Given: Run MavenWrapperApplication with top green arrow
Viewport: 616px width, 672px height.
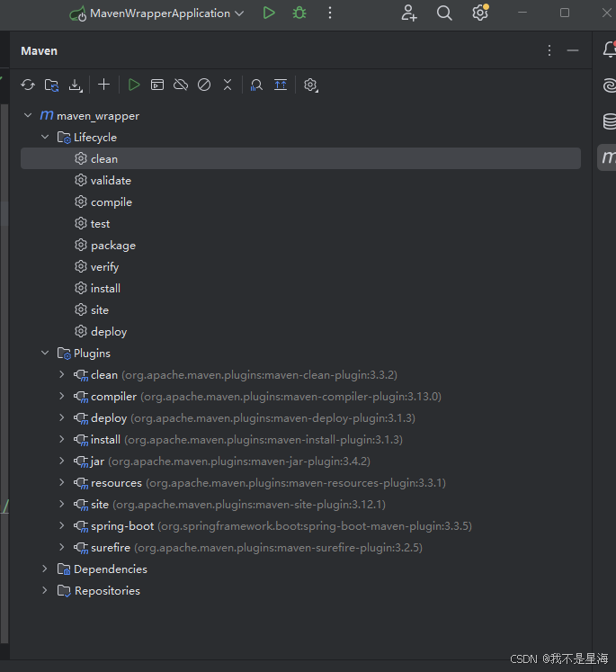Looking at the screenshot, I should tap(269, 13).
